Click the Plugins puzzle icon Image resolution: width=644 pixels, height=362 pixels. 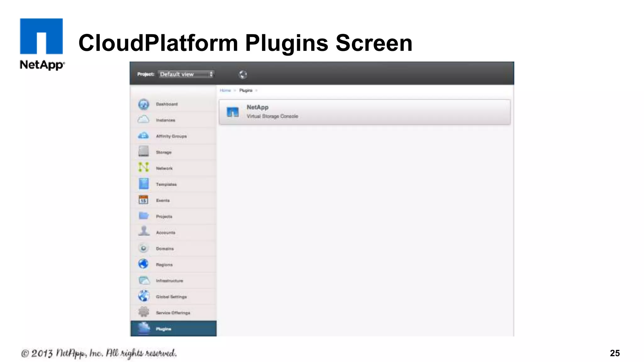(x=144, y=328)
